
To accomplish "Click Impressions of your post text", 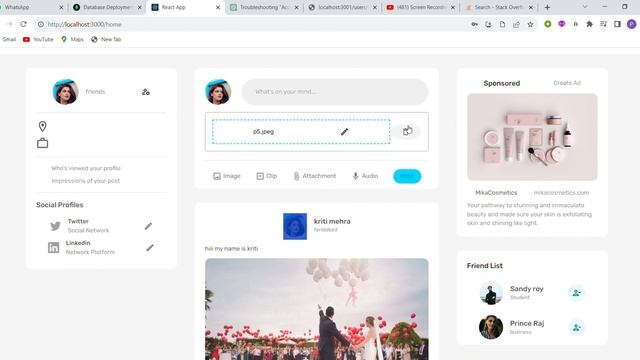I will click(x=86, y=180).
